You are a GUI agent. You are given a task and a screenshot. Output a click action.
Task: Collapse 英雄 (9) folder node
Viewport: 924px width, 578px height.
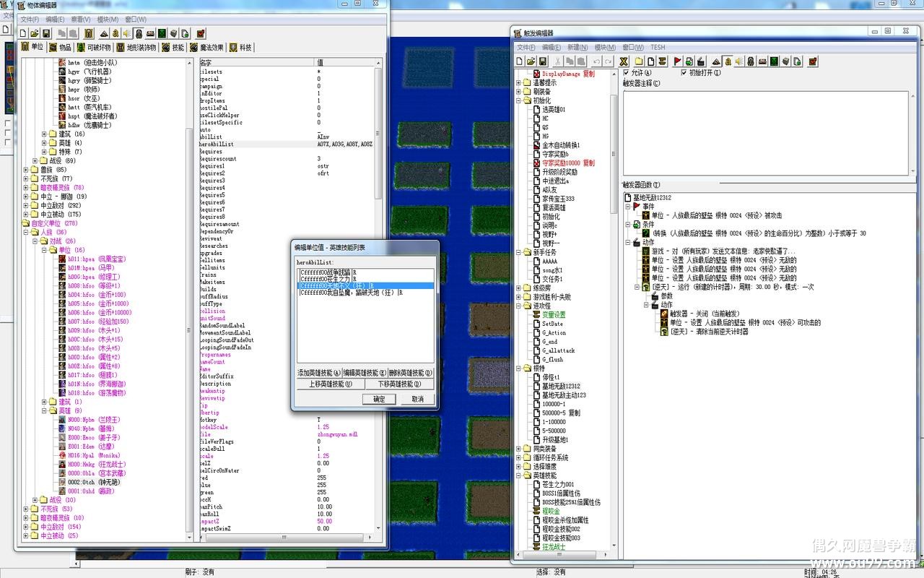click(44, 410)
